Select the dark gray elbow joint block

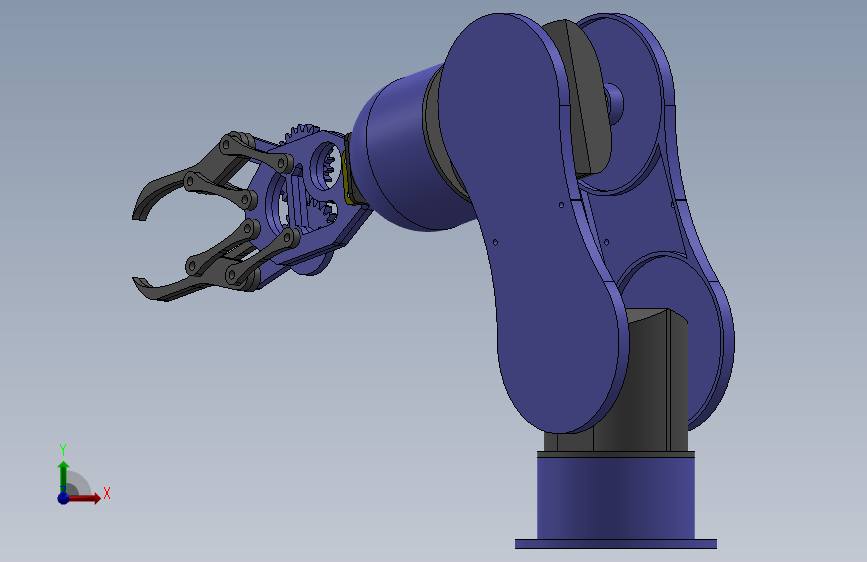click(x=589, y=100)
